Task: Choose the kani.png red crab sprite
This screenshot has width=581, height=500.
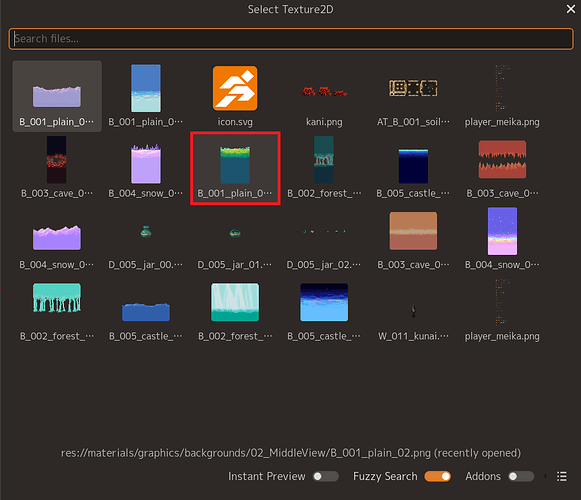Action: click(x=324, y=96)
